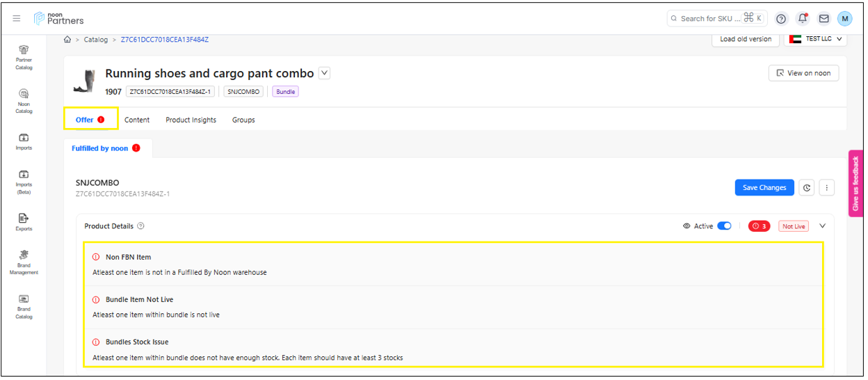Open Exports from the sidebar
The image size is (868, 380).
click(x=24, y=219)
